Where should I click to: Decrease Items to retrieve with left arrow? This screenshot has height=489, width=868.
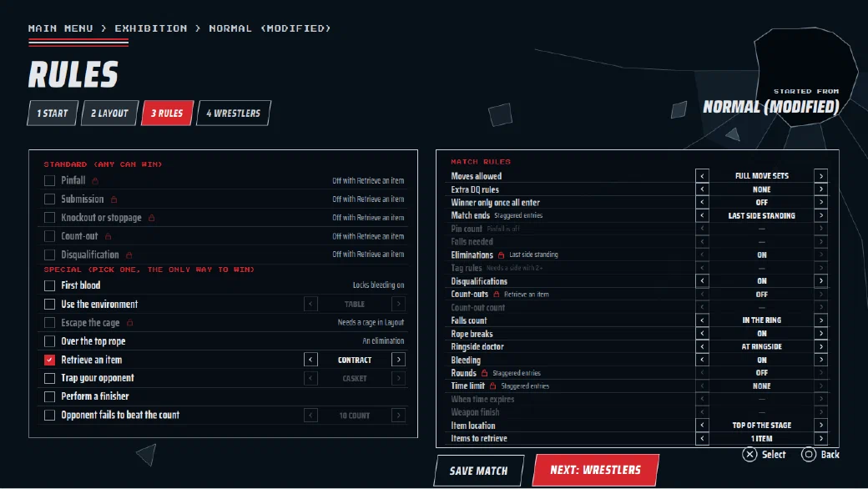point(702,439)
